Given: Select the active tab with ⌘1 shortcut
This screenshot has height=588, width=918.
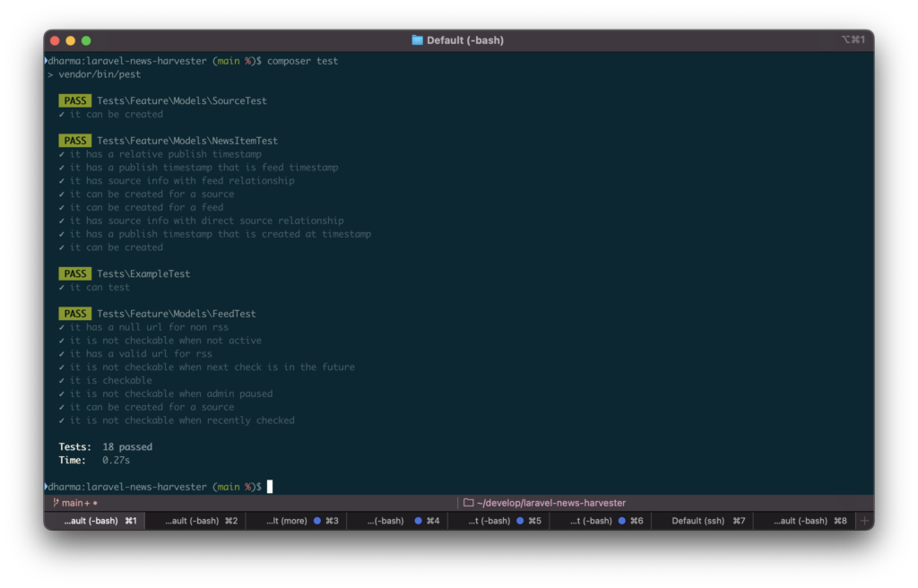Looking at the screenshot, I should click(93, 520).
